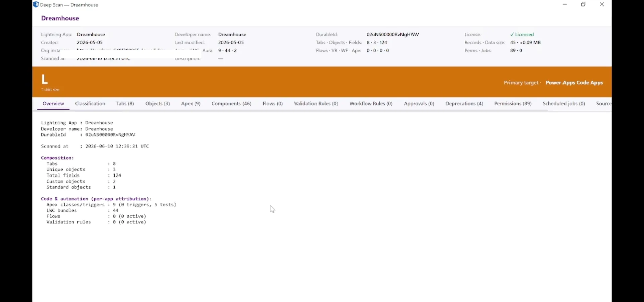Click the Perms Jobs value 89 · 0
This screenshot has width=644, height=302.
coord(516,51)
